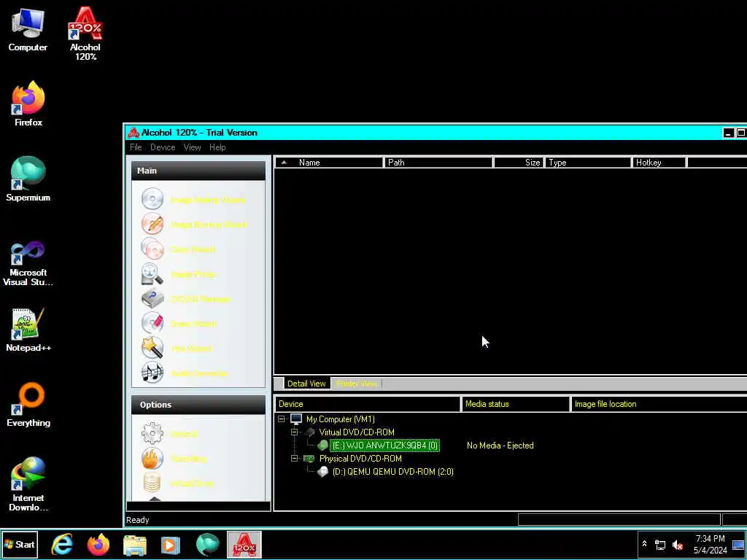Switch to the Folder view tab
The height and width of the screenshot is (560, 747).
[x=356, y=384]
